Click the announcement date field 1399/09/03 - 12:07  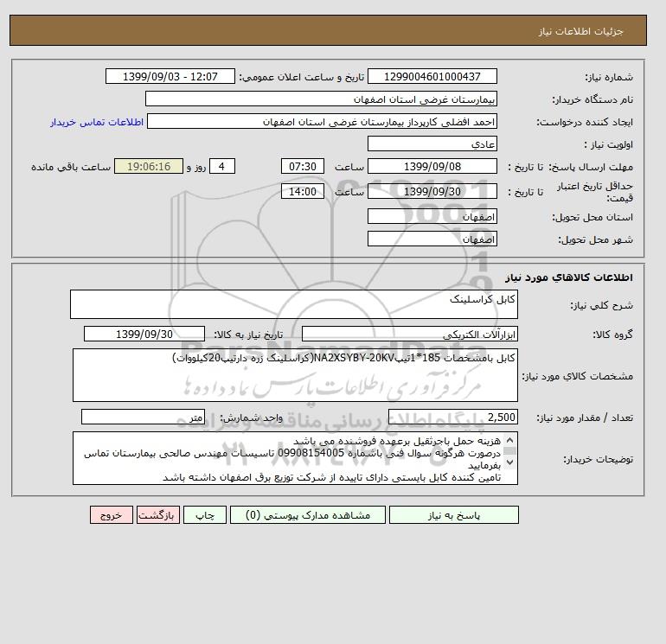click(170, 76)
